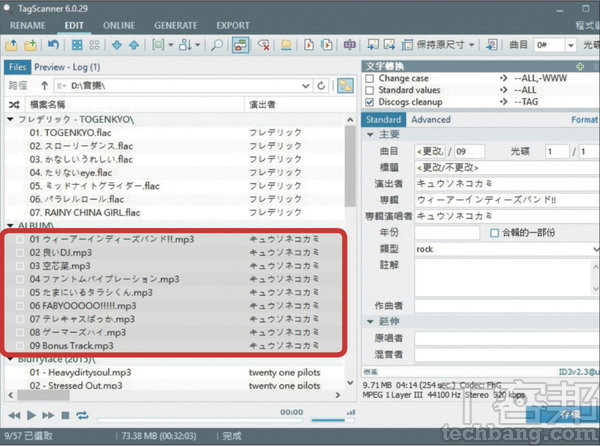Toggle the highlighted tag panel icon
The image size is (600, 446).
[x=240, y=45]
